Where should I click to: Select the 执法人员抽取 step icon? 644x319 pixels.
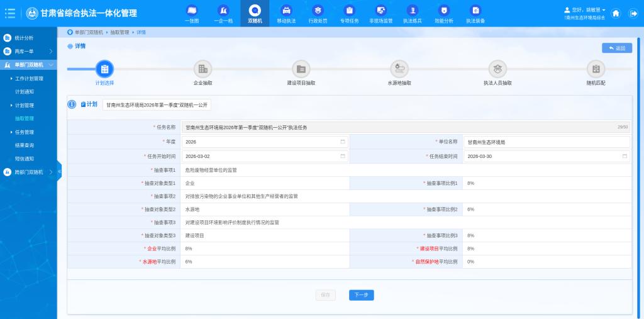pyautogui.click(x=497, y=69)
